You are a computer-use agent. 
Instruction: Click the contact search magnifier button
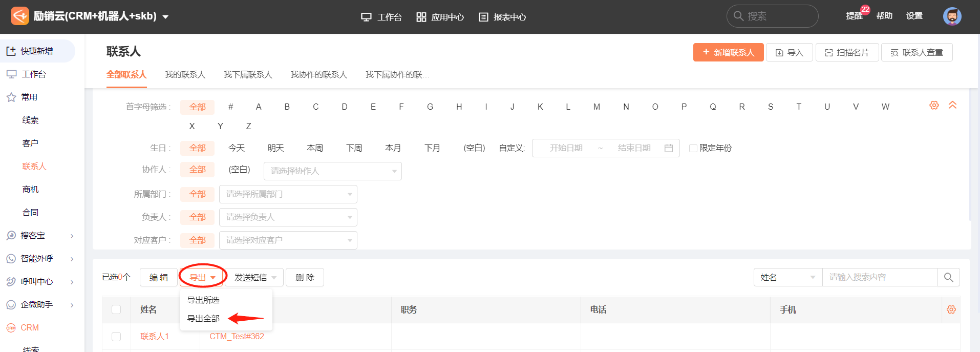[948, 277]
